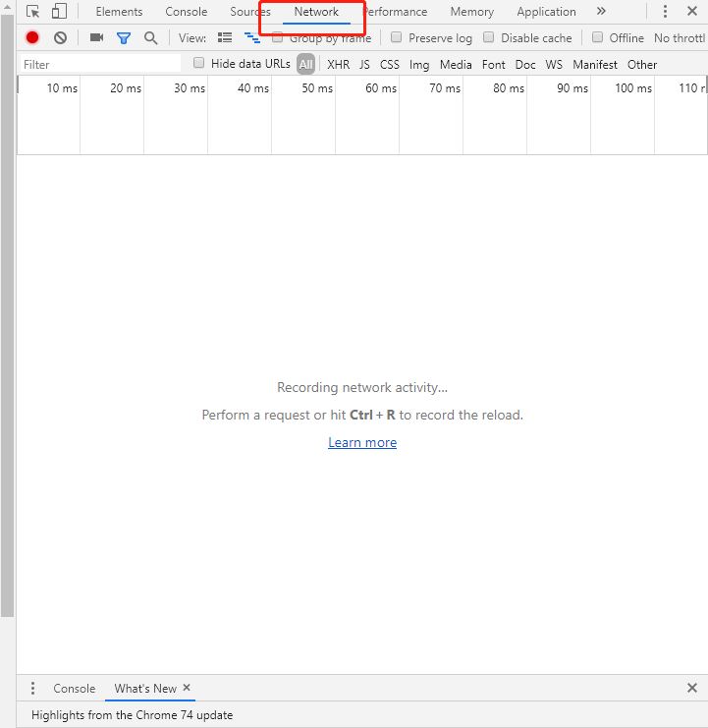This screenshot has width=708, height=728.
Task: Stop recording with the red record button
Action: tap(32, 37)
